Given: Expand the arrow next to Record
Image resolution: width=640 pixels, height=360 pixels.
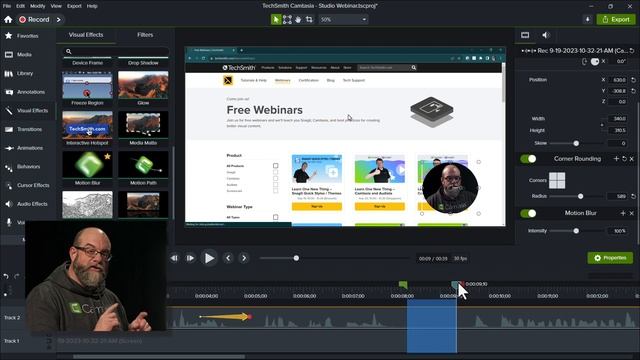Looking at the screenshot, I should coord(59,19).
